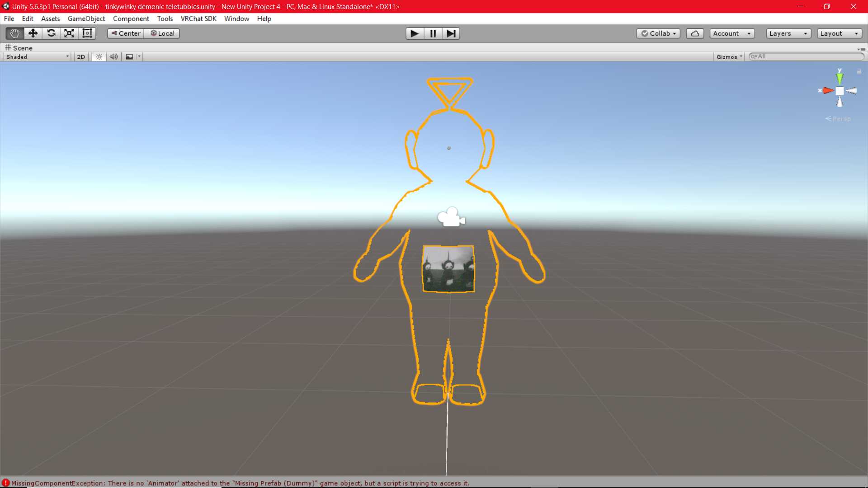868x488 pixels.
Task: Click the Pause button
Action: (433, 33)
